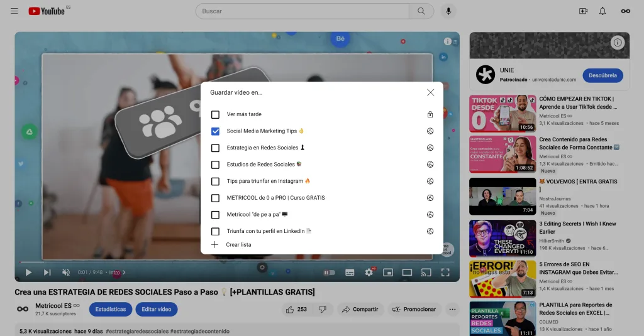Screen dimensions: 644x336
Task: Check Estudios de Redes Sociales playlist
Action: pyautogui.click(x=215, y=165)
